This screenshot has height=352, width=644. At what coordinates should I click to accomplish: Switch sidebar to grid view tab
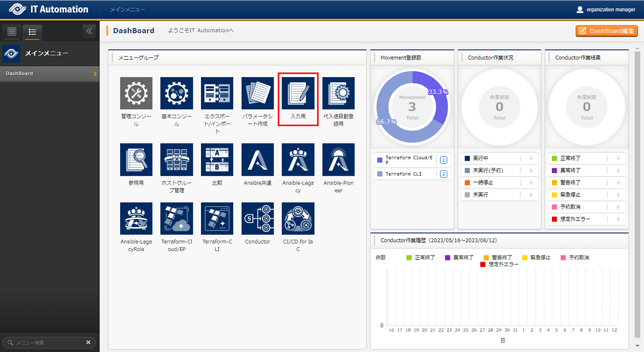click(12, 32)
